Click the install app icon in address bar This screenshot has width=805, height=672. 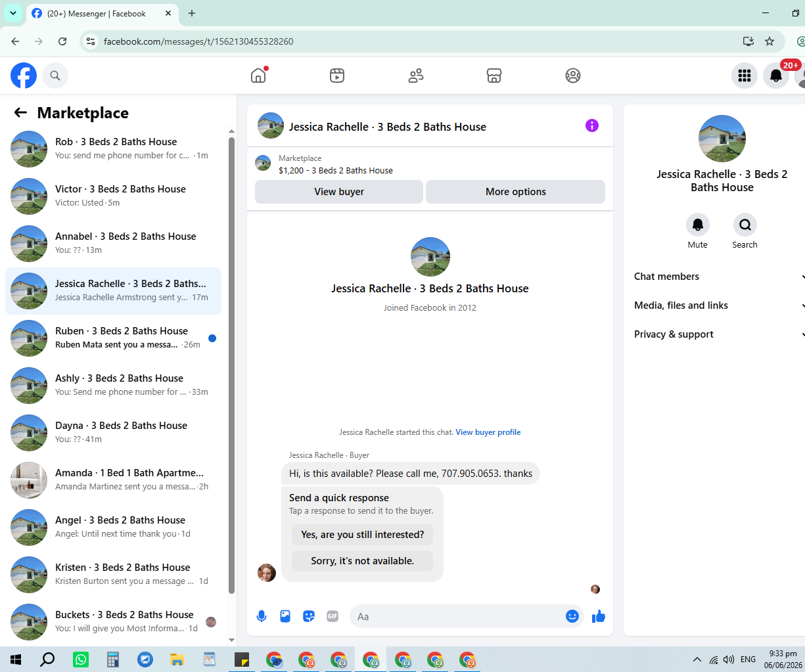tap(748, 41)
